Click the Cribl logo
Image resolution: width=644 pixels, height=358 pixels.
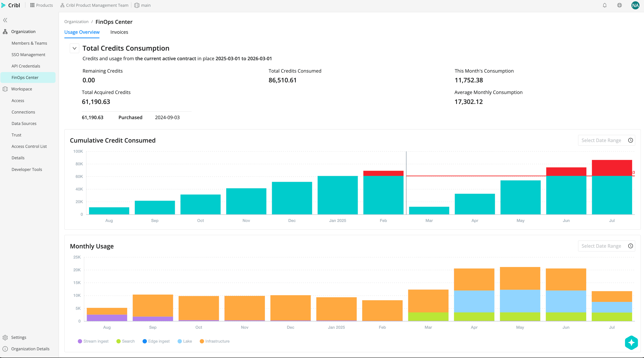(x=11, y=5)
